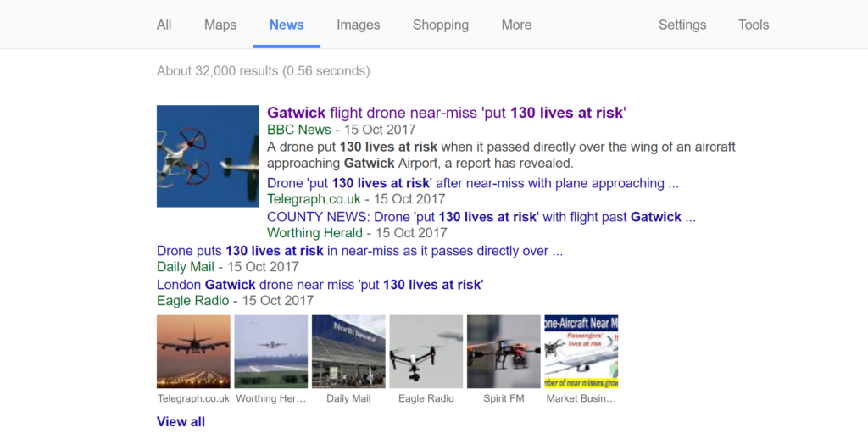The width and height of the screenshot is (868, 439).
Task: Click the Worthing Herald runway thumbnail
Action: [270, 352]
